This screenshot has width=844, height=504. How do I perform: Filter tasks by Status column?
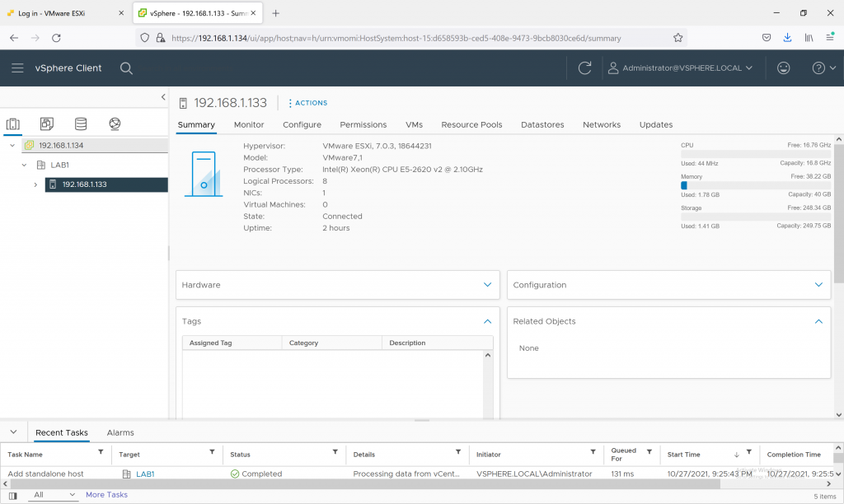(335, 452)
